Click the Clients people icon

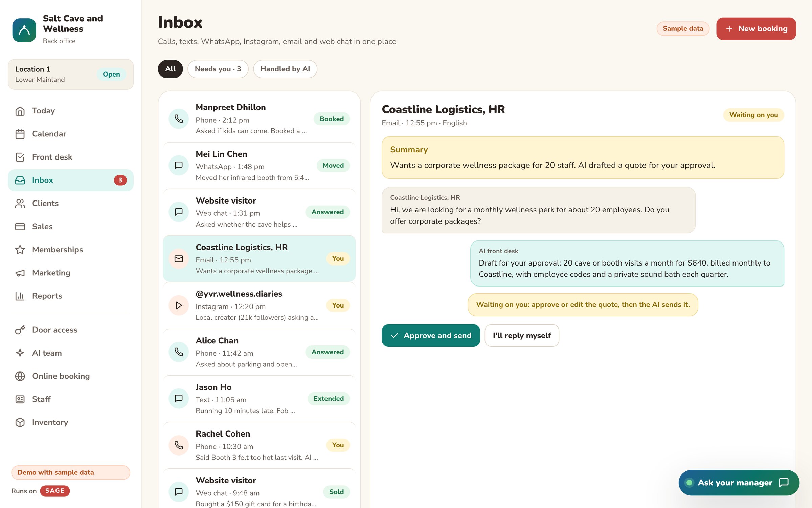[20, 204]
